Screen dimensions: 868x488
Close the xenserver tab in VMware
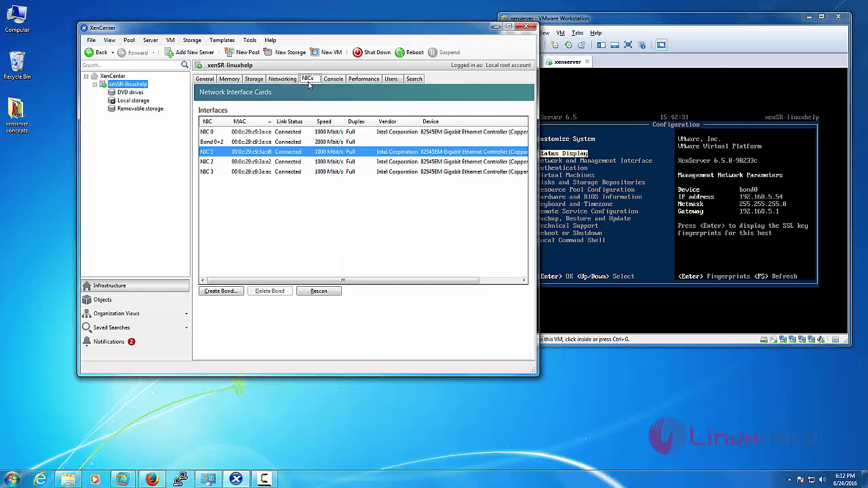tap(587, 62)
